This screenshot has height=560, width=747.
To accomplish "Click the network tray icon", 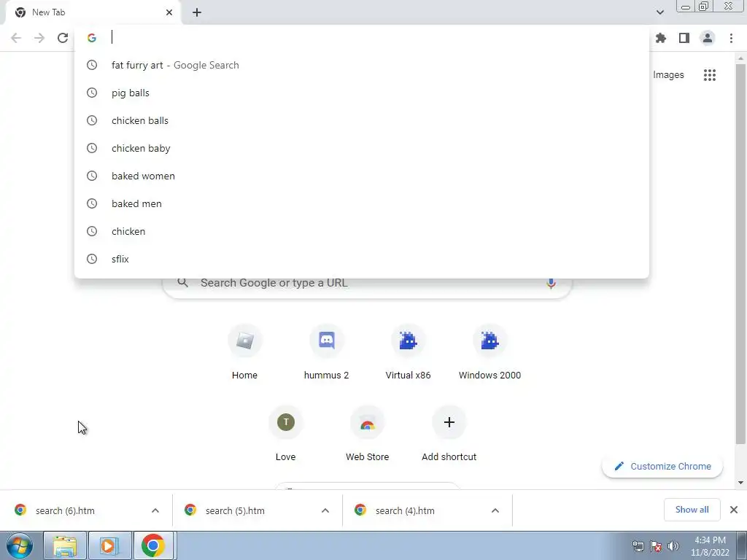I will point(638,546).
